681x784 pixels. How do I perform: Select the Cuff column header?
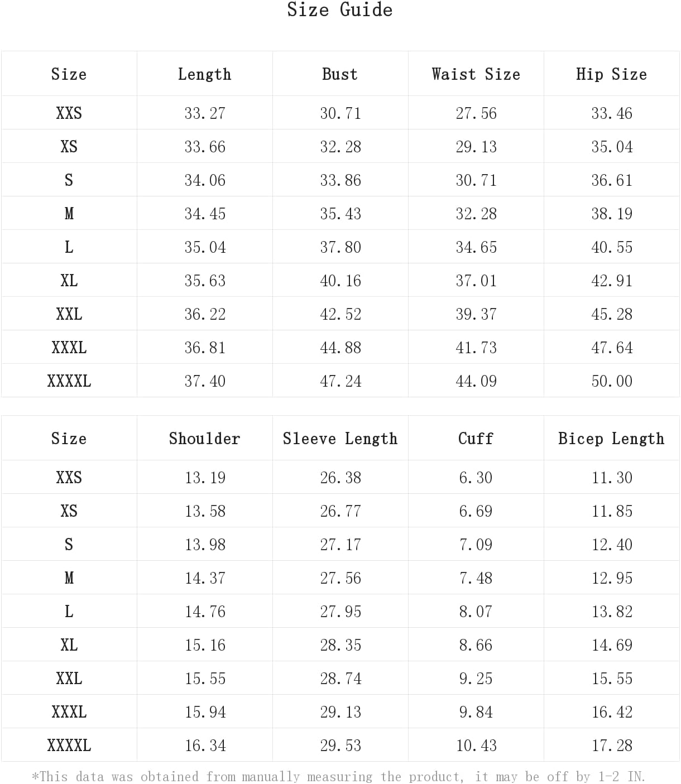pyautogui.click(x=476, y=439)
